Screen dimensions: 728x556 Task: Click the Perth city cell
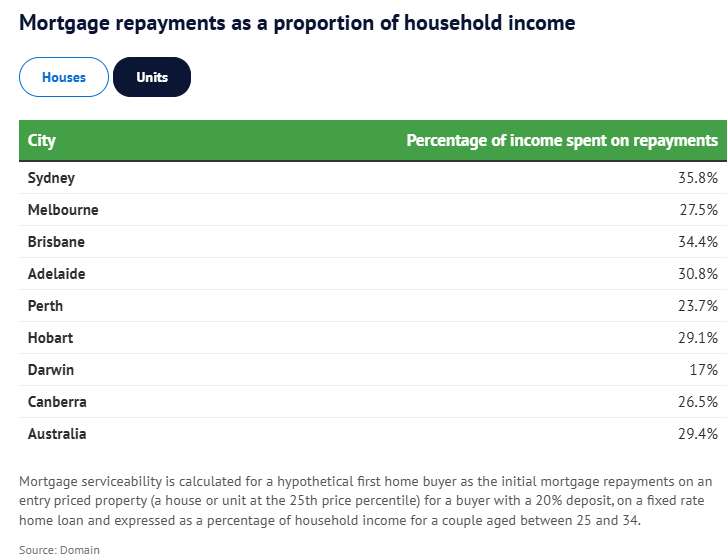tap(46, 306)
